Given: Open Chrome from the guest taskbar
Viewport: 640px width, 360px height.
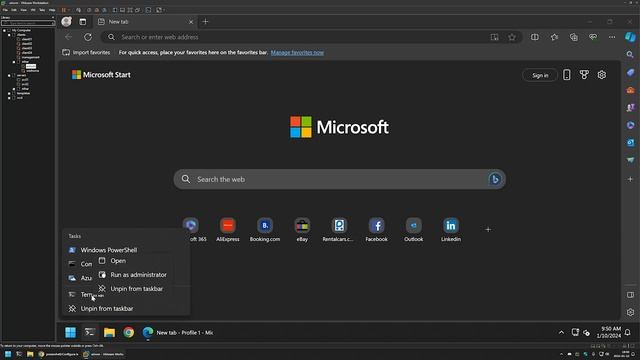Looking at the screenshot, I should coord(129,333).
